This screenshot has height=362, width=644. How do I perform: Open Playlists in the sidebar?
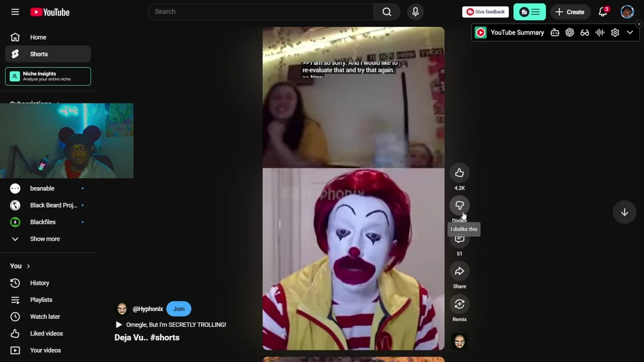(x=48, y=300)
